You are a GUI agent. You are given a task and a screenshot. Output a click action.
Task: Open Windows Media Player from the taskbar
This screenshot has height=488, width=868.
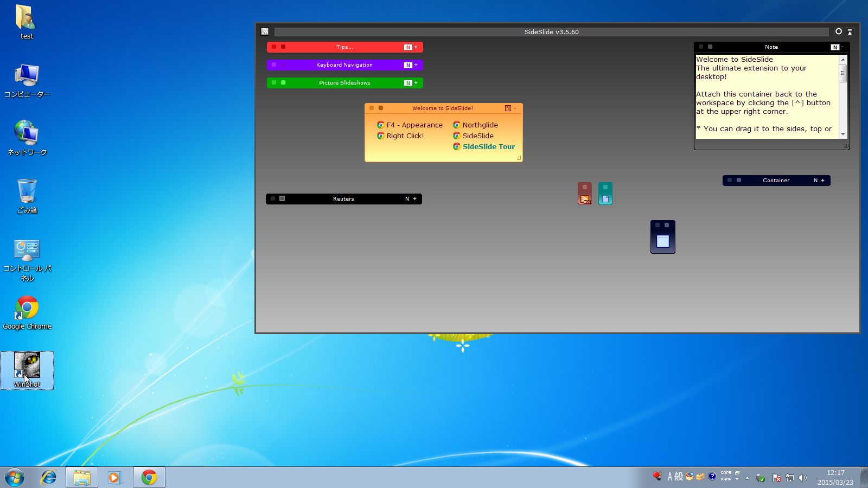(x=114, y=477)
